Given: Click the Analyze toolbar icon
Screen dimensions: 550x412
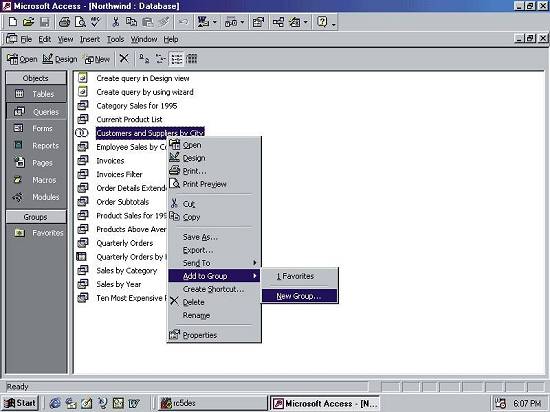Looking at the screenshot, I should [231, 22].
